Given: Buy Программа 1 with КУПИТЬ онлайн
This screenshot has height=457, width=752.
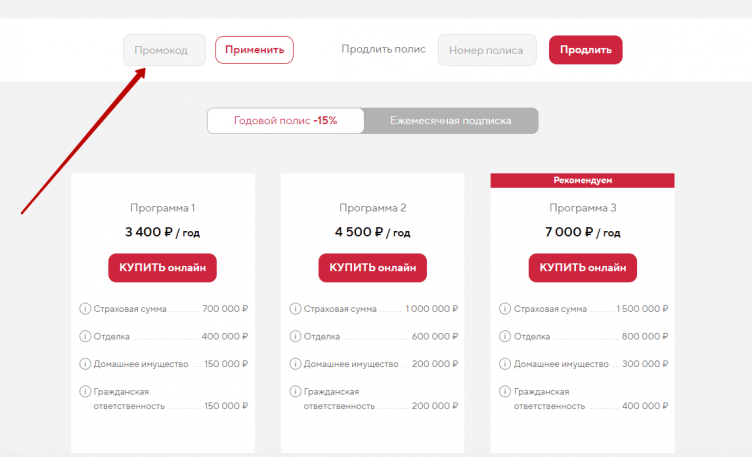Looking at the screenshot, I should coord(162,268).
